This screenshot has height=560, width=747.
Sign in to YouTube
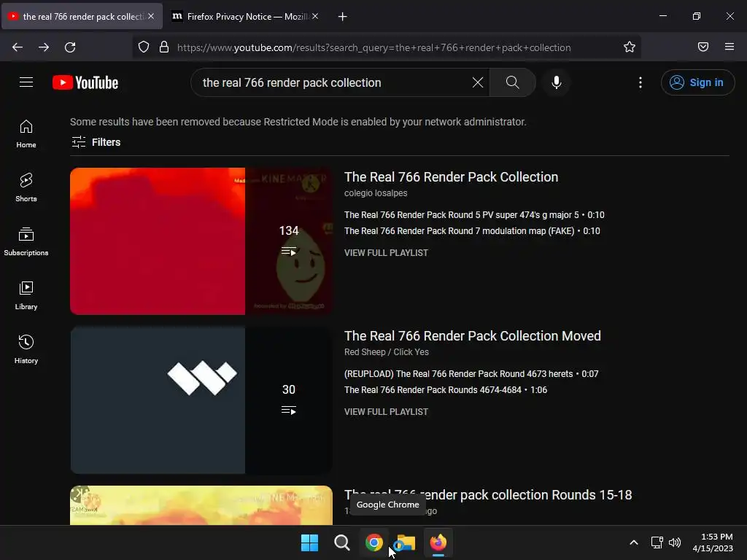697,82
